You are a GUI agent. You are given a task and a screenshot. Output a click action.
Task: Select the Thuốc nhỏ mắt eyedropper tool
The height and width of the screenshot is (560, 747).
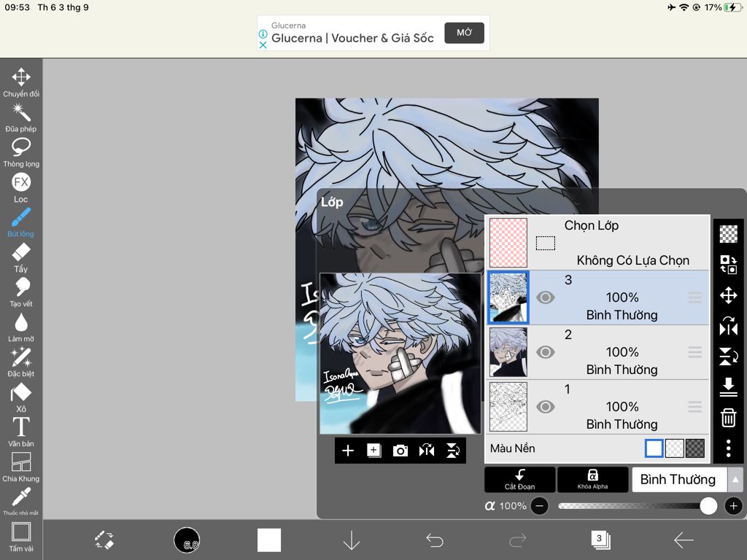click(21, 502)
